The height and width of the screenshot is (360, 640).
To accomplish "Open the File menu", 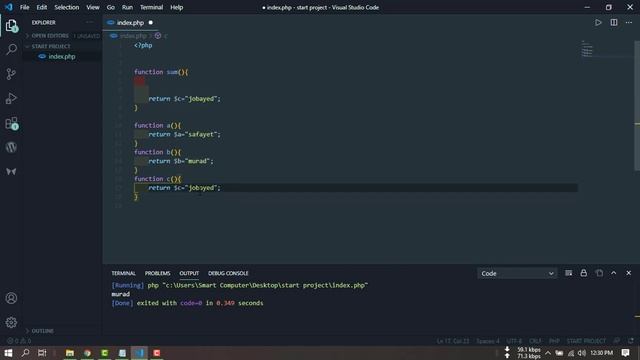I will [24, 7].
